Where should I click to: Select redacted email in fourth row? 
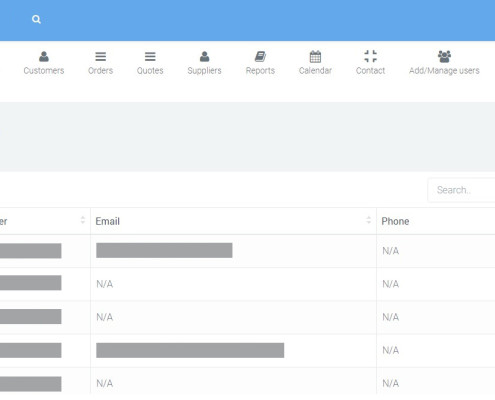190,350
